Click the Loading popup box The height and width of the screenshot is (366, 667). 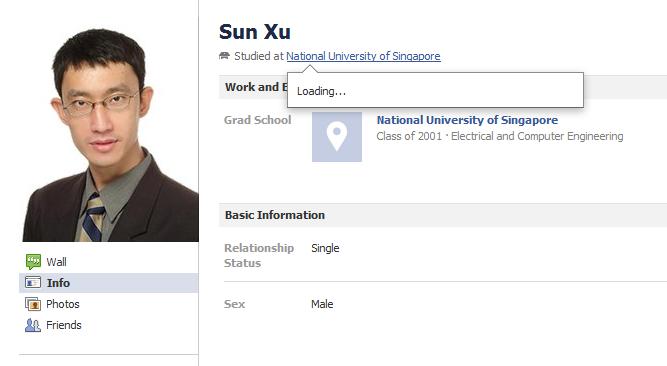tap(435, 90)
